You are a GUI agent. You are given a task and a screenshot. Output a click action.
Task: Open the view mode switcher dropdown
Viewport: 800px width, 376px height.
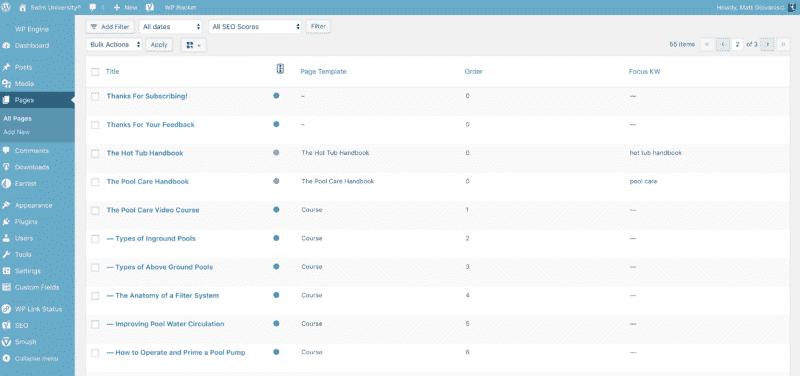pos(193,45)
